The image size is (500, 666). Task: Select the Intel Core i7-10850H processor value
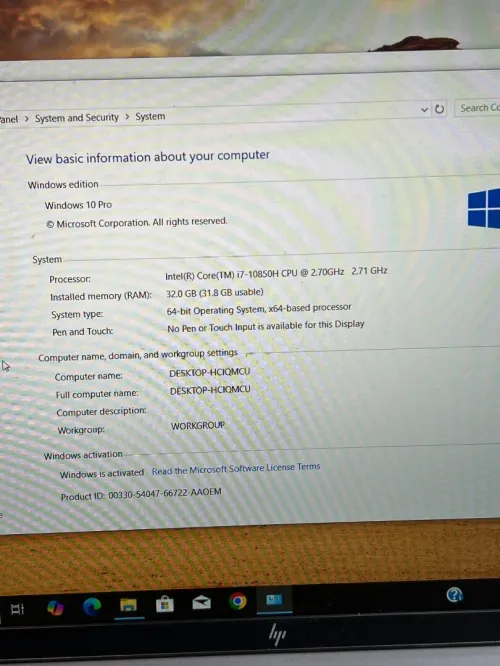point(276,273)
